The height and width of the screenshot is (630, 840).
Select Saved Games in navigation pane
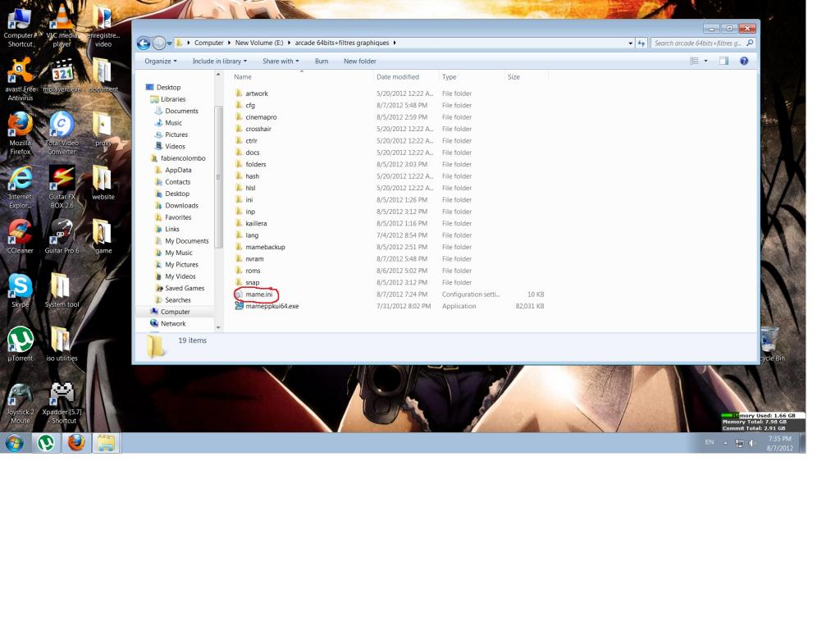click(185, 288)
